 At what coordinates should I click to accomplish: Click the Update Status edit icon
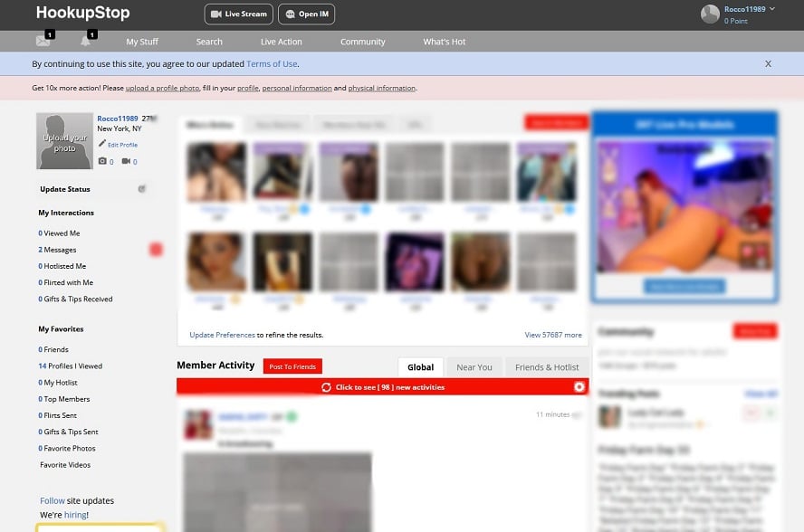click(x=141, y=189)
